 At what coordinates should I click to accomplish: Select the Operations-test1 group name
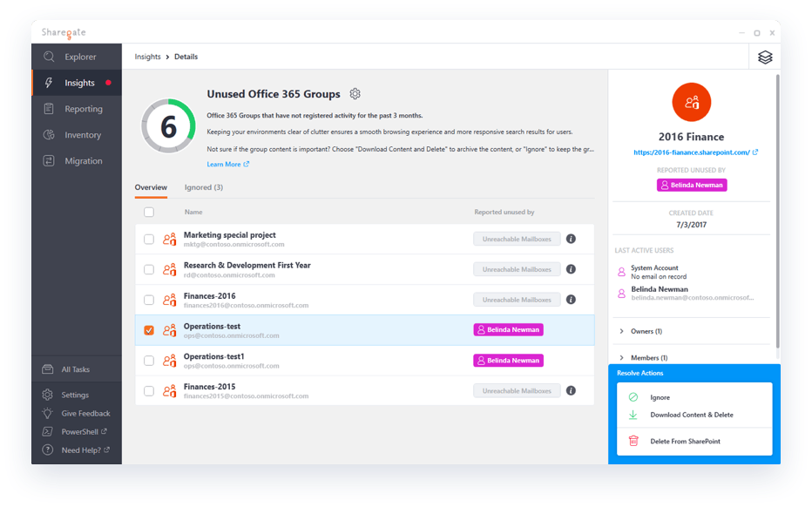coord(213,356)
